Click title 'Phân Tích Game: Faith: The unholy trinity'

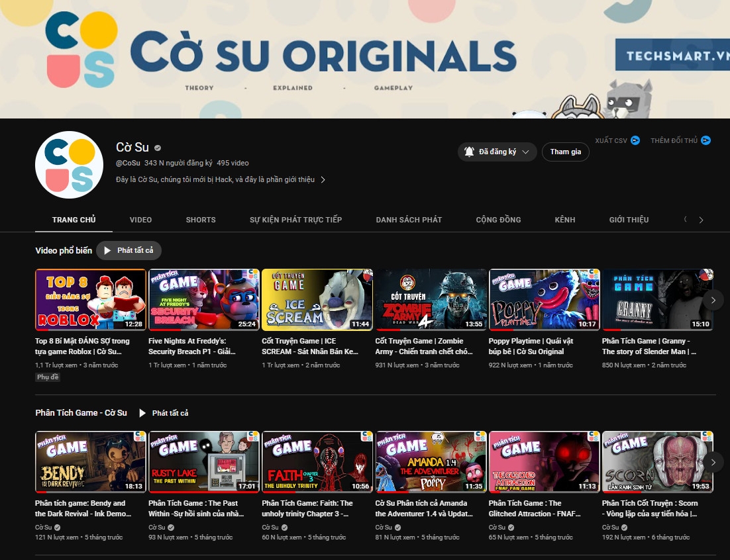click(307, 508)
